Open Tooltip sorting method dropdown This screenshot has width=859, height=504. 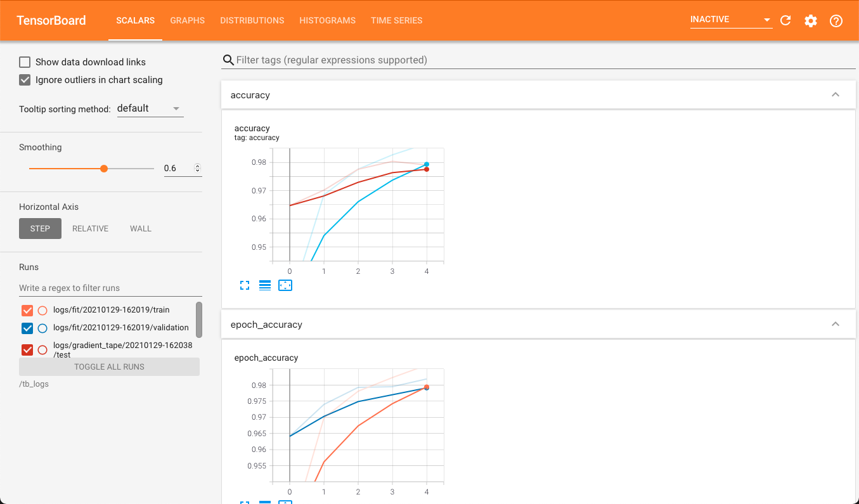click(x=150, y=108)
